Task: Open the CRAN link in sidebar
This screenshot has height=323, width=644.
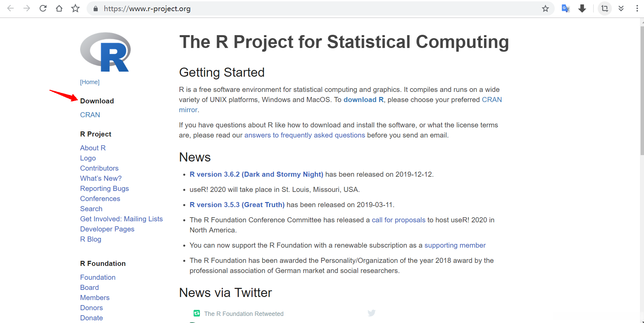Action: pos(90,115)
